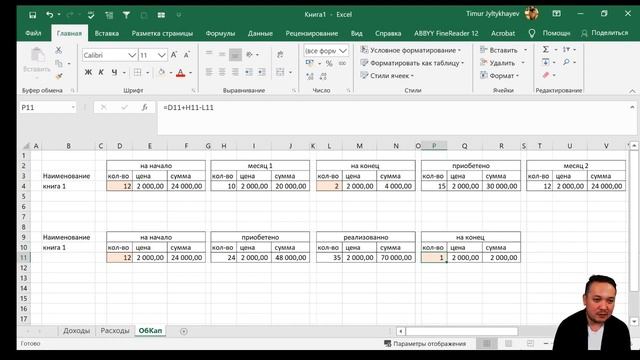The image size is (640, 360).
Task: Apply percent style format
Action: tap(329, 63)
